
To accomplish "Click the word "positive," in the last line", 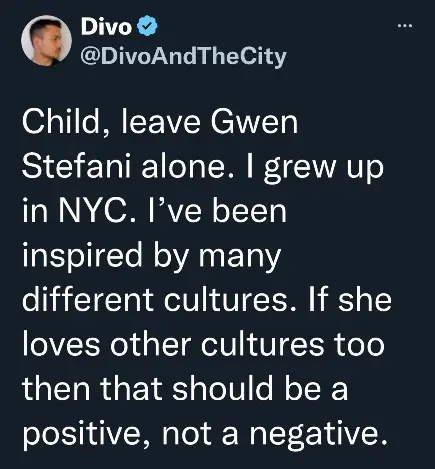I will coord(82,435).
